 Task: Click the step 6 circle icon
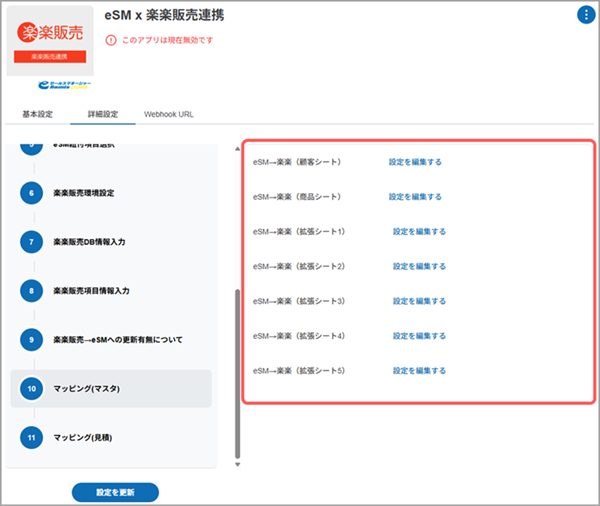coord(31,193)
